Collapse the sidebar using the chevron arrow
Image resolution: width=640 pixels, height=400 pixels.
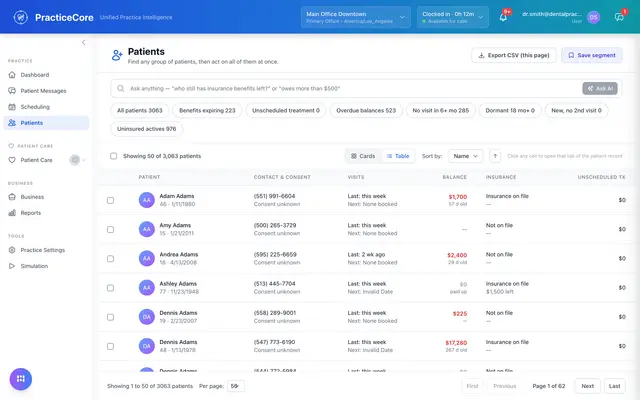pos(84,42)
